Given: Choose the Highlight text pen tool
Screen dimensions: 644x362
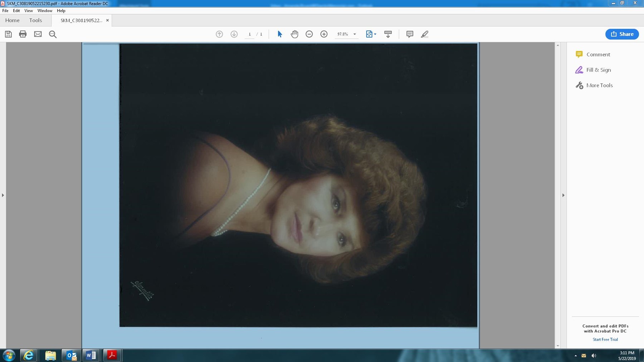Looking at the screenshot, I should [424, 34].
